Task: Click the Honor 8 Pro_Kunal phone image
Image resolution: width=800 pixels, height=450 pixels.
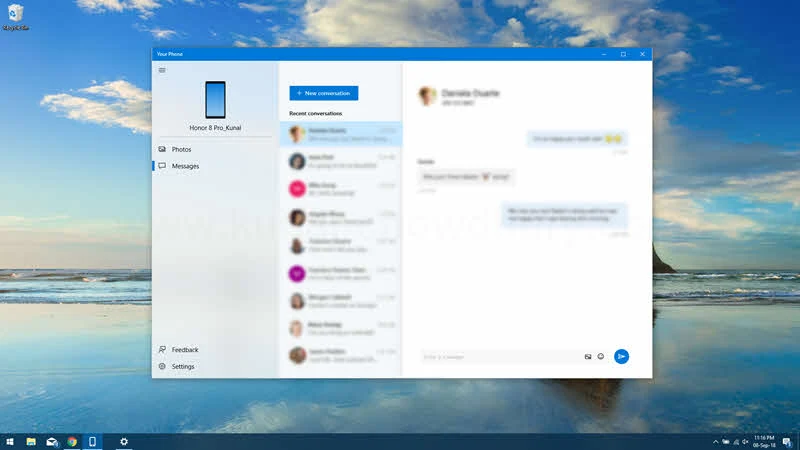Action: [x=215, y=99]
